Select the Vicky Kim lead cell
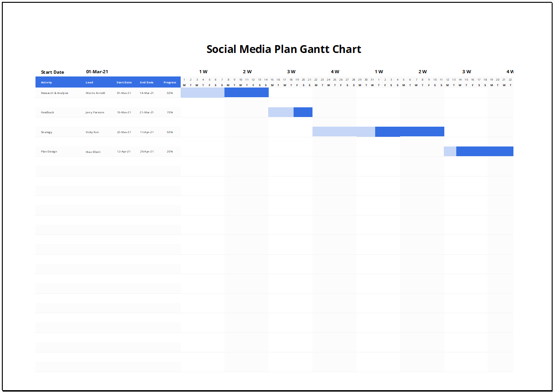The image size is (554, 392). pos(92,132)
